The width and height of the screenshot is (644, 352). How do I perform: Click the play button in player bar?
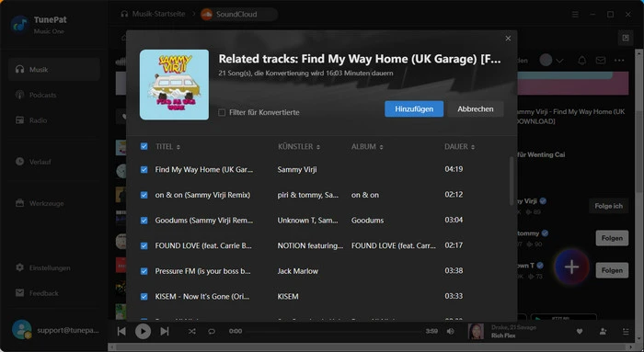coord(143,331)
